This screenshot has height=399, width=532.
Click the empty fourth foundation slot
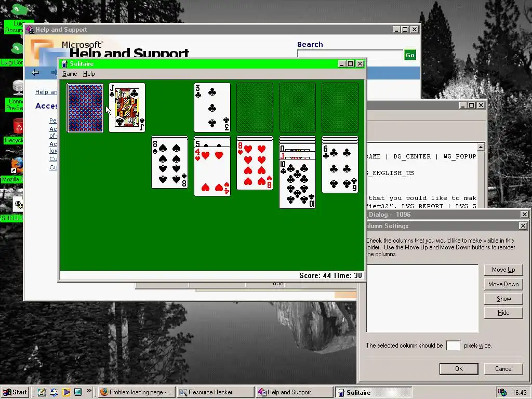(x=340, y=108)
